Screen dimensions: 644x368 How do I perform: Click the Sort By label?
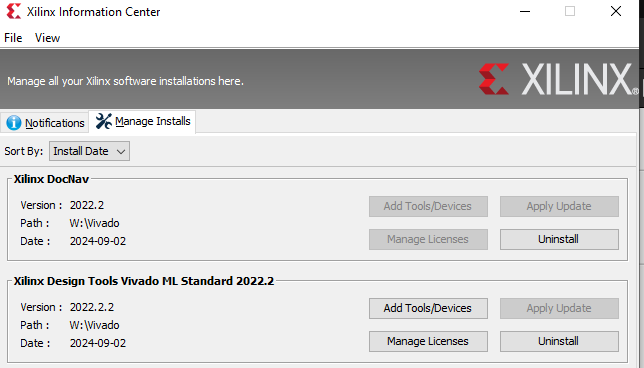point(23,151)
